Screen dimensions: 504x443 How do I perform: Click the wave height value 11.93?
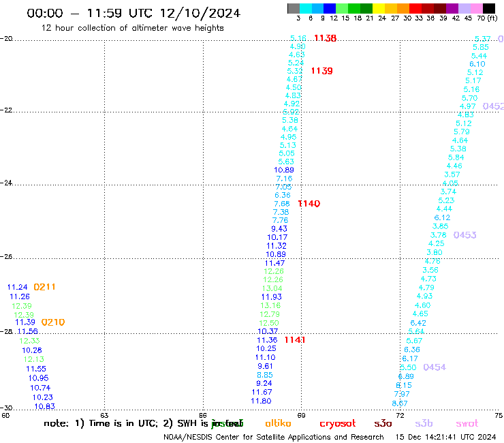(271, 296)
